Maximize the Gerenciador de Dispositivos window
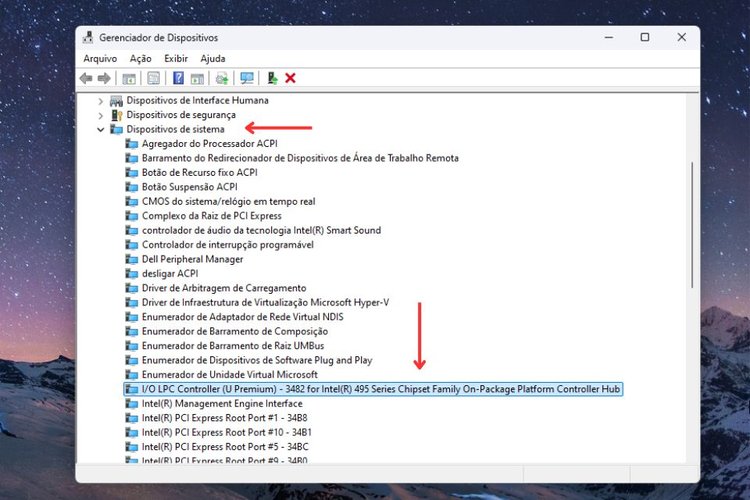Screen dimensions: 750x500 point(645,37)
